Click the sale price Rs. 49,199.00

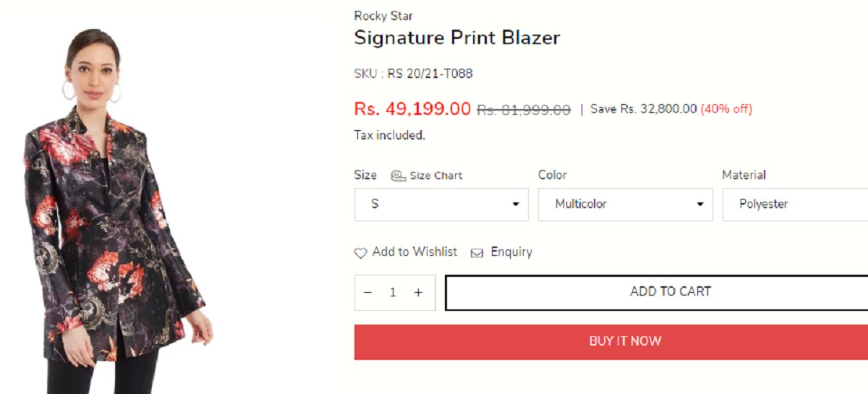(x=412, y=109)
